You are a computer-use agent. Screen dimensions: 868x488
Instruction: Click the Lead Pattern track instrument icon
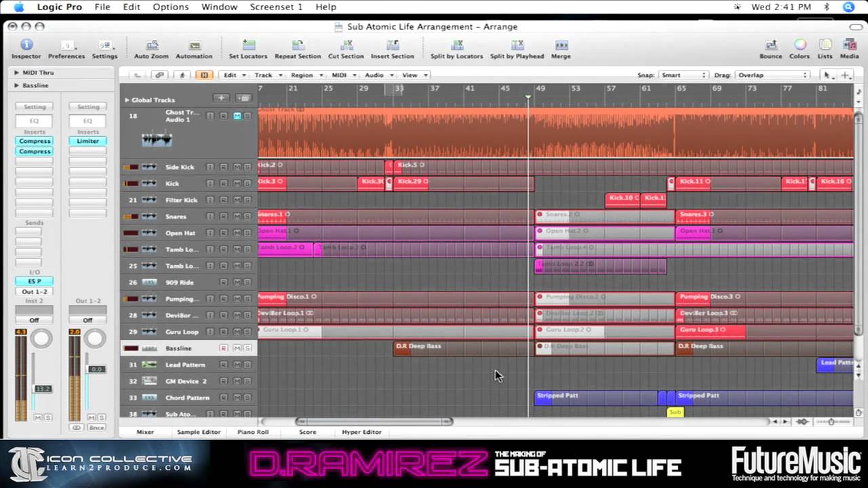(149, 365)
